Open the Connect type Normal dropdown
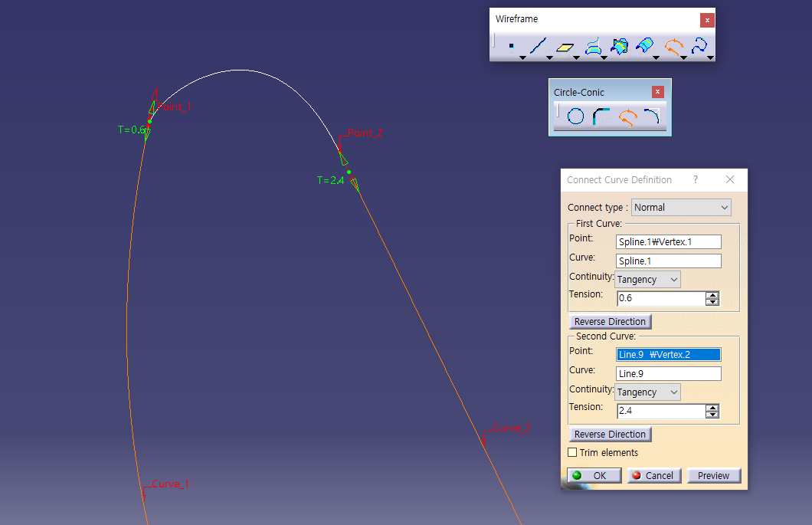Screen dimensions: 812x525 pyautogui.click(x=681, y=207)
